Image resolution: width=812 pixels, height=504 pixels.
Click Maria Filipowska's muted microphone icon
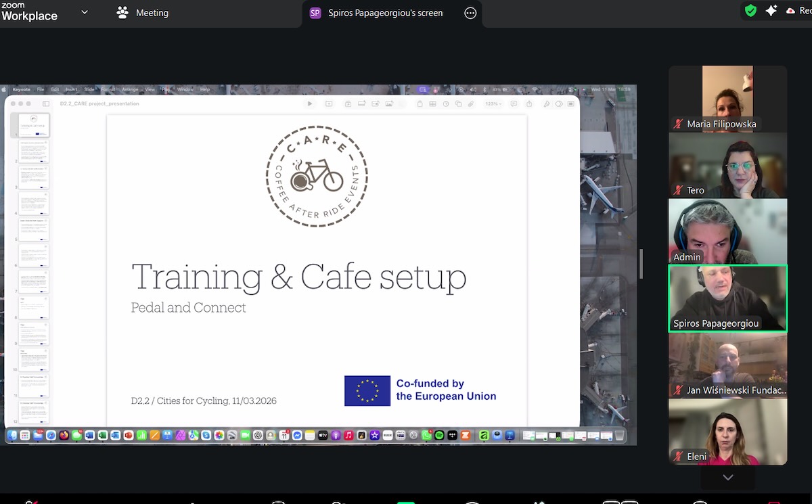[x=677, y=124]
